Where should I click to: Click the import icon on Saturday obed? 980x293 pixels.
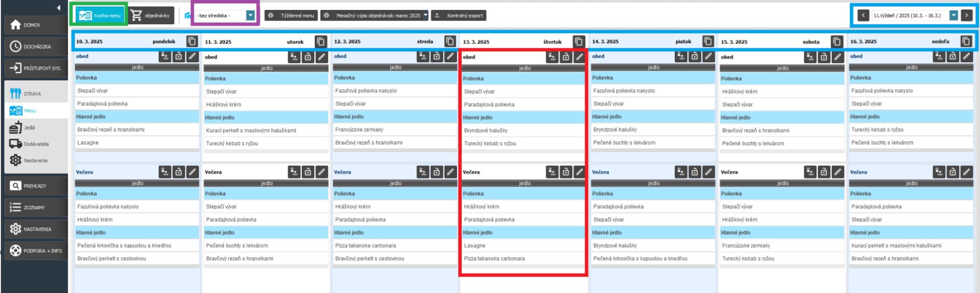click(x=810, y=57)
